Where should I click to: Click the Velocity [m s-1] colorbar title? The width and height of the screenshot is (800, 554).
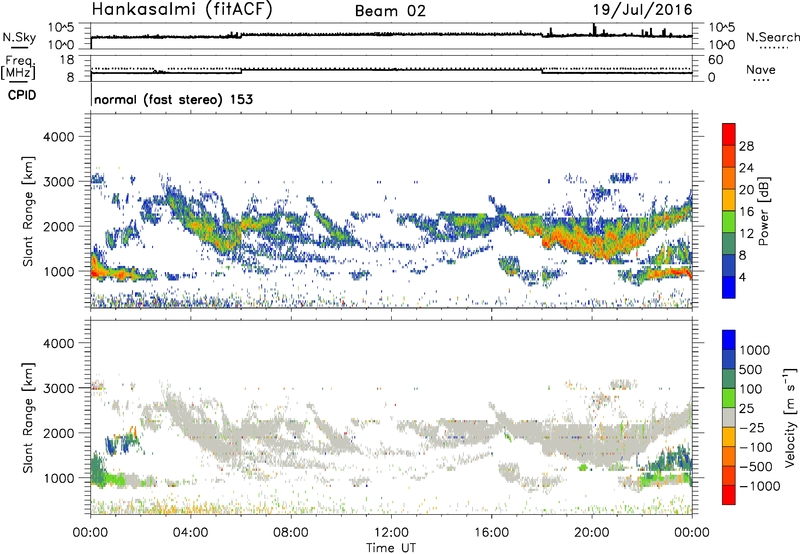click(790, 417)
